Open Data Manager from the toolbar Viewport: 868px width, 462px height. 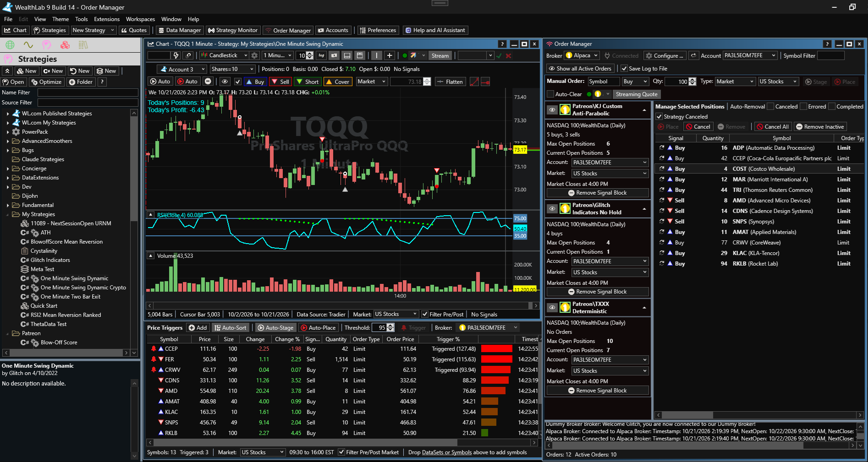coord(179,30)
